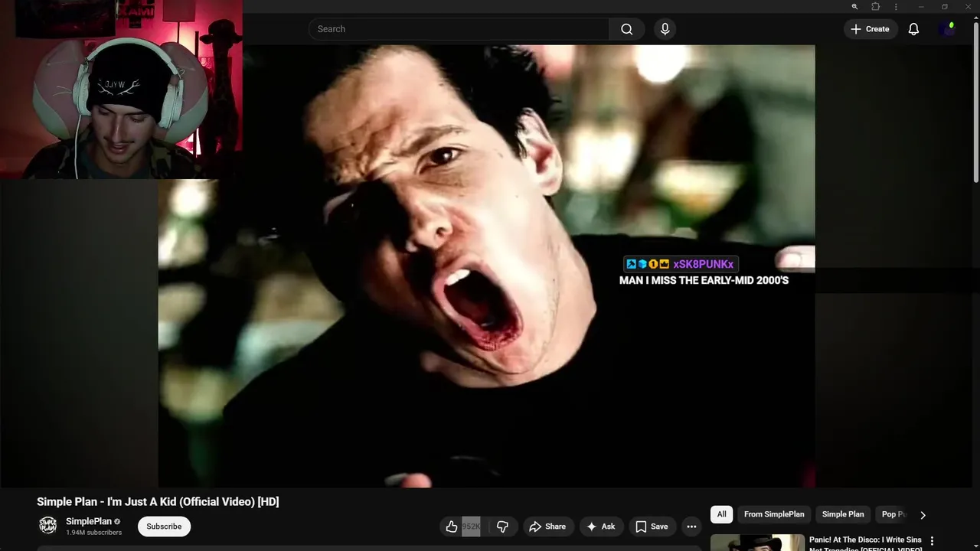Screen dimensions: 980x551
Task: Click the Create button
Action: click(x=871, y=29)
